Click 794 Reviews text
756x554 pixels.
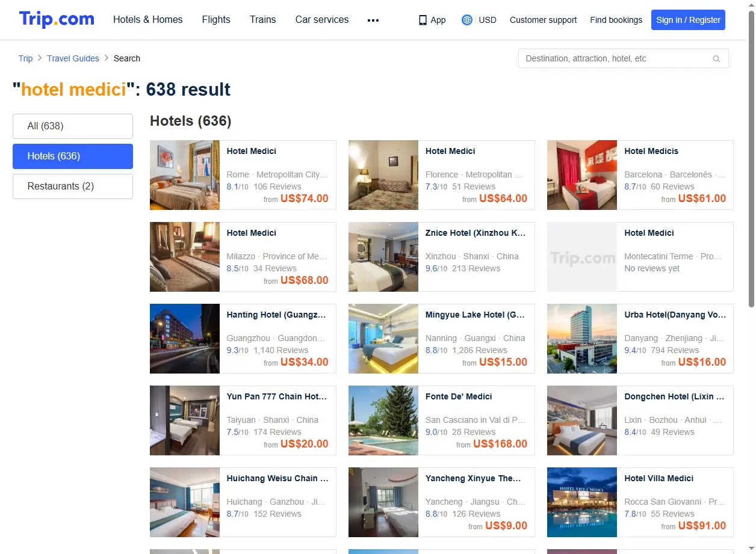tap(675, 350)
